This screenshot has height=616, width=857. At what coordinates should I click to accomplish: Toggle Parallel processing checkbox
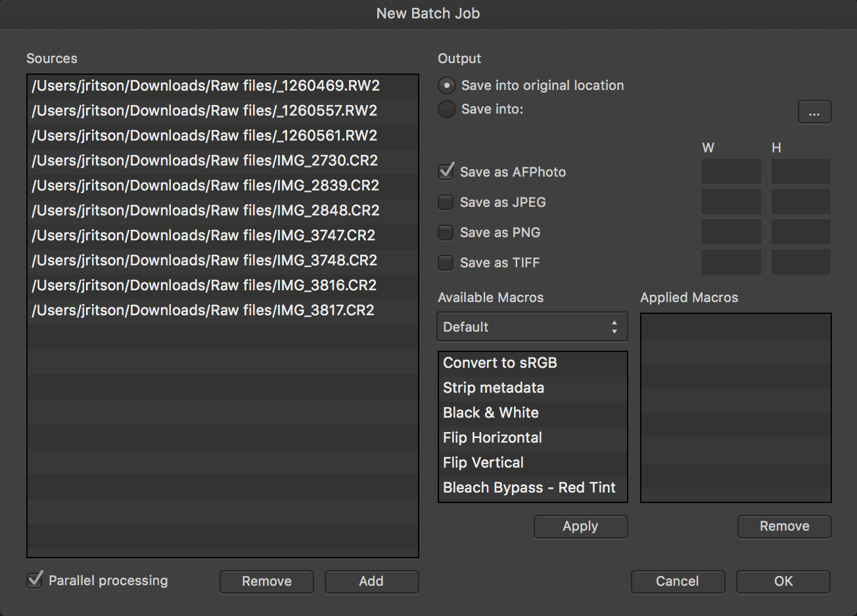click(x=35, y=581)
